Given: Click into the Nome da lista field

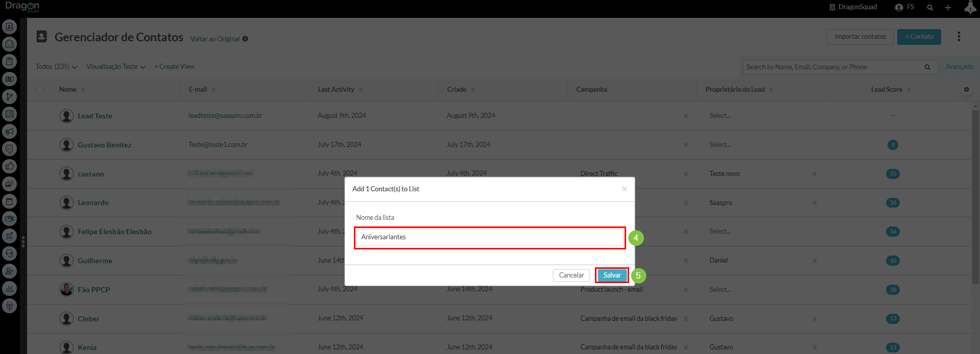Looking at the screenshot, I should (490, 237).
